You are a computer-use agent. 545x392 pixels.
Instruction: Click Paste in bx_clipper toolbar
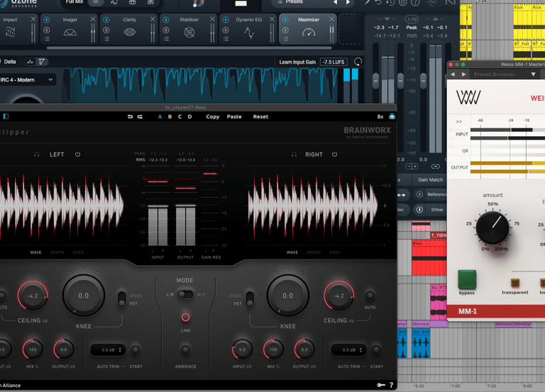click(234, 117)
